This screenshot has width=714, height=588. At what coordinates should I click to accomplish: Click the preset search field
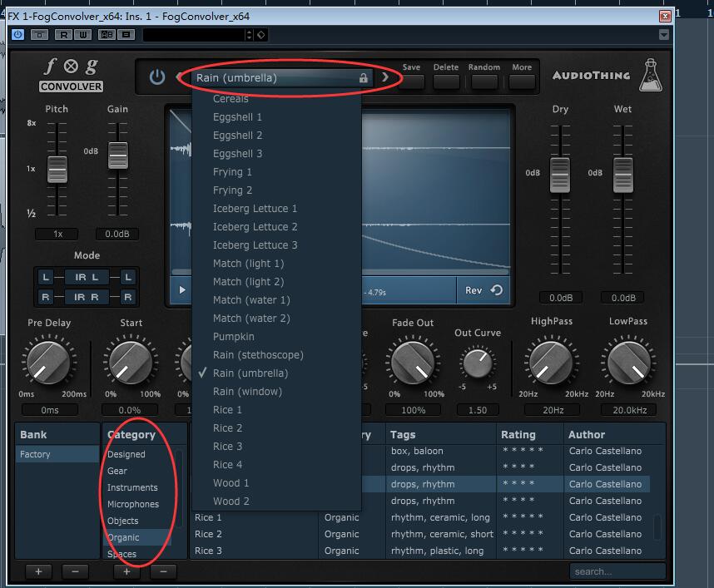[x=617, y=571]
